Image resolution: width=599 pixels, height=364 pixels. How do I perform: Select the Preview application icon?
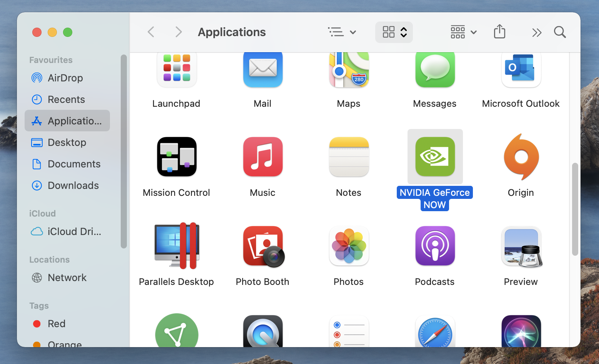click(521, 246)
